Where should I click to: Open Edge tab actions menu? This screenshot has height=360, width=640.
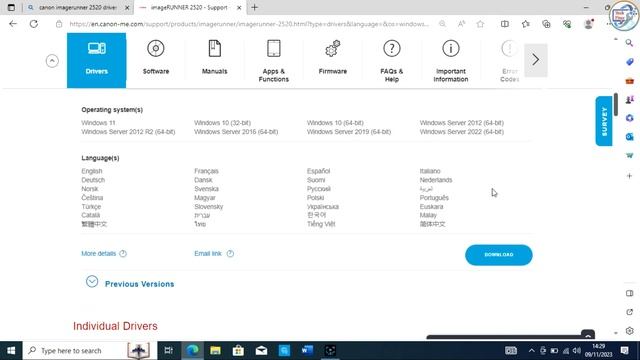(x=11, y=7)
